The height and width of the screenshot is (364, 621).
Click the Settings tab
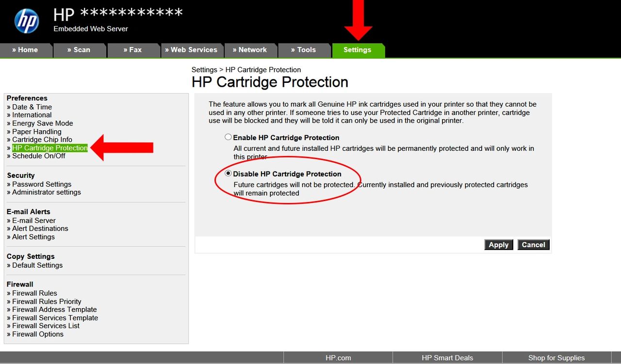pyautogui.click(x=358, y=50)
